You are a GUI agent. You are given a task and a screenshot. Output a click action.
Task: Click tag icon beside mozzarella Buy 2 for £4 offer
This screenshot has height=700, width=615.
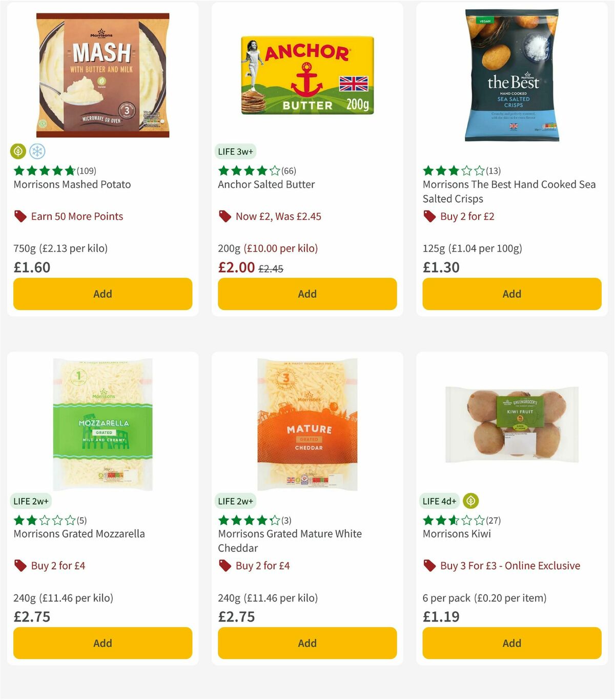20,566
